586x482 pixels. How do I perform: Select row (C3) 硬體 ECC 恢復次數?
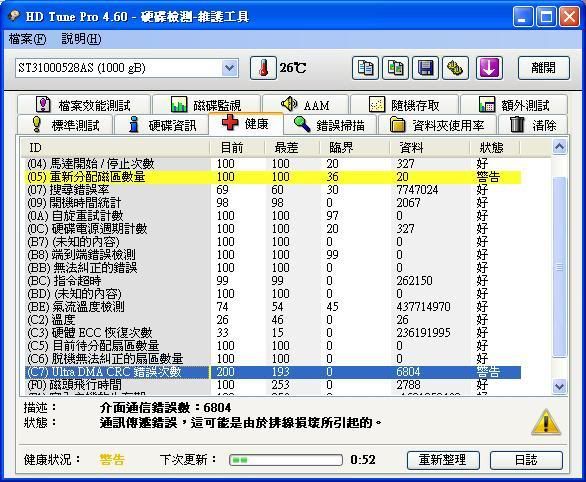point(274,333)
